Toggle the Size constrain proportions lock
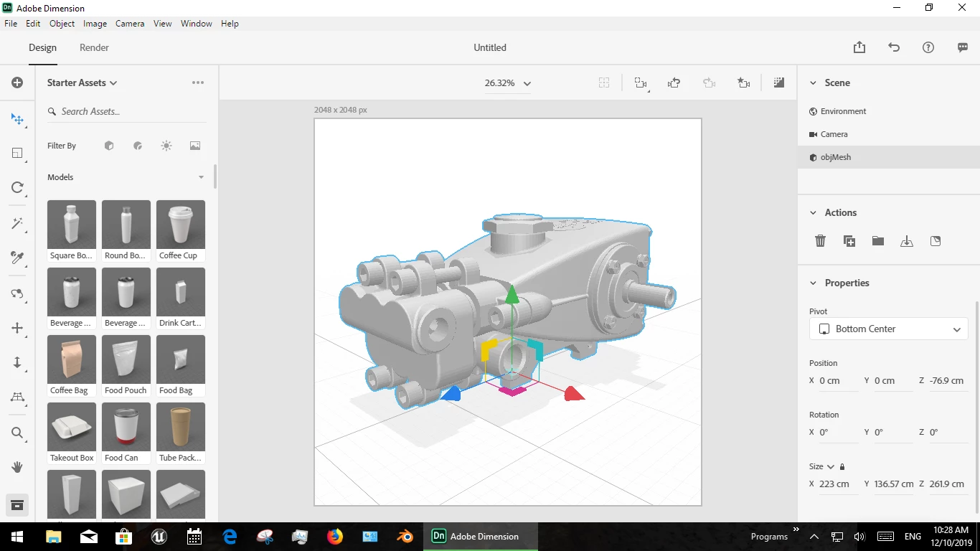Image resolution: width=980 pixels, height=551 pixels. pos(842,467)
